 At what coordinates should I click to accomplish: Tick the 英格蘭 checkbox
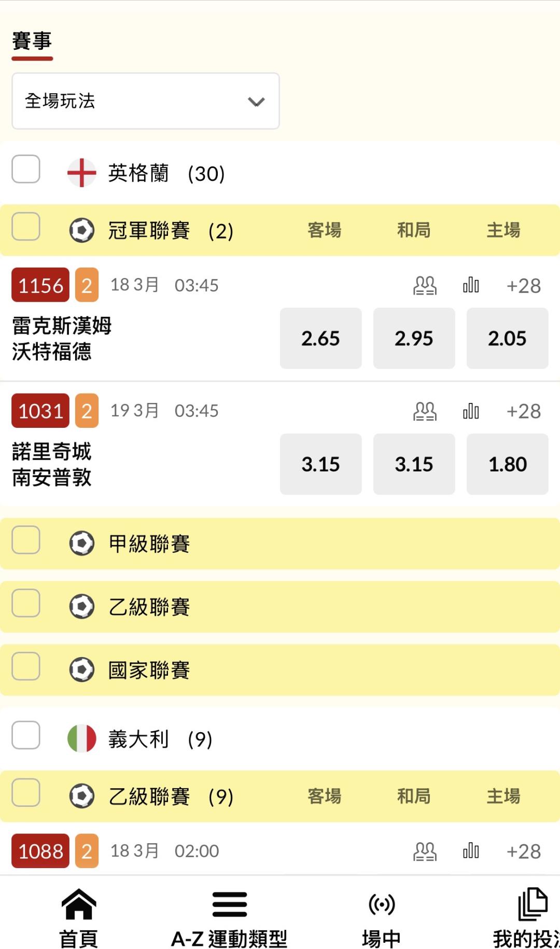pyautogui.click(x=26, y=169)
